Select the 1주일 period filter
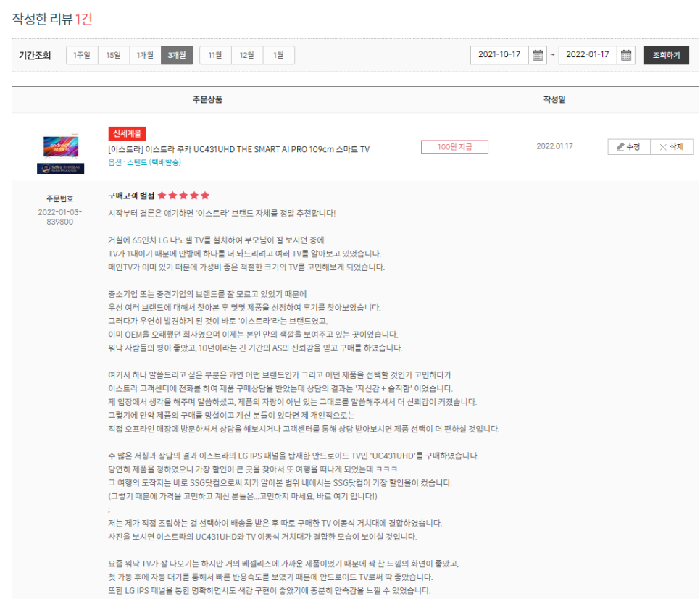The image size is (700, 599). (82, 55)
